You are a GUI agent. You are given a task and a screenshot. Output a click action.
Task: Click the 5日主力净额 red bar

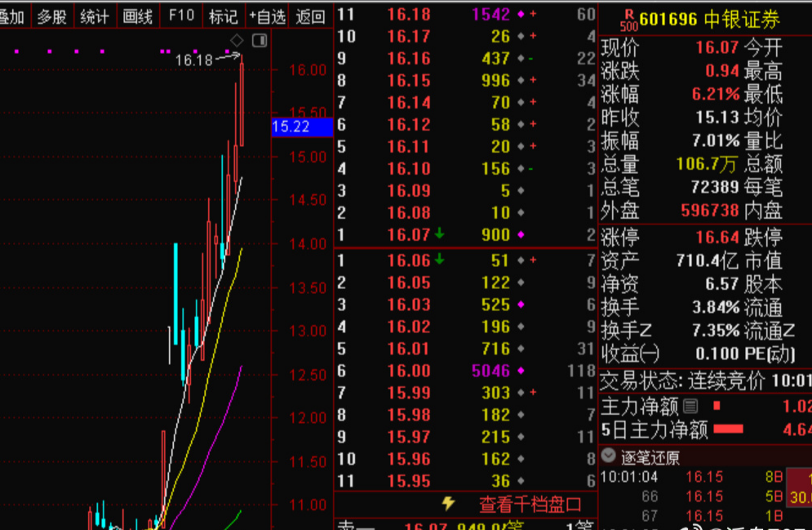click(728, 429)
